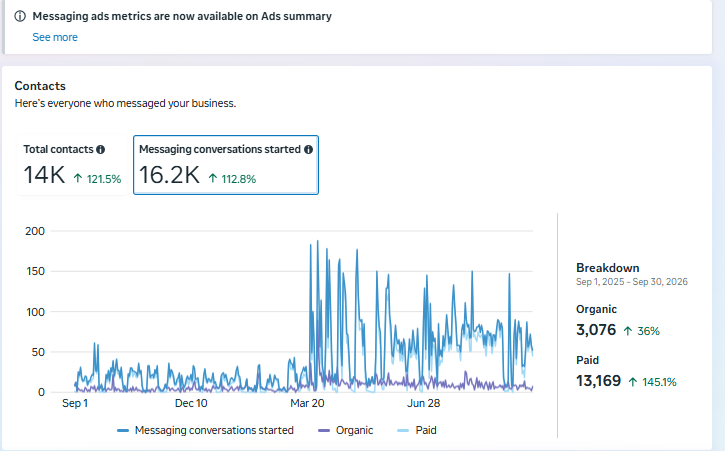Click the 200 y-axis label
Viewport: 725px width, 451px height.
35,231
